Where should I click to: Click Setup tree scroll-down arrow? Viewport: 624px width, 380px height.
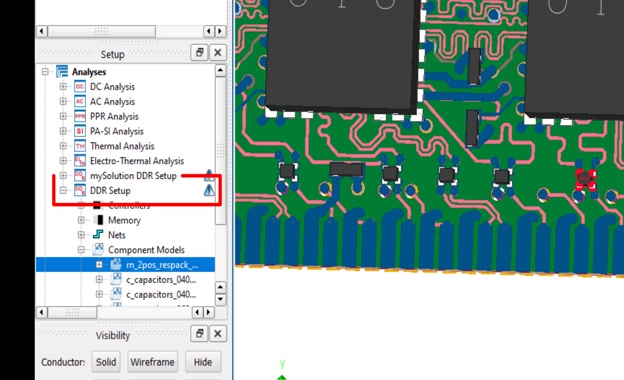click(220, 300)
